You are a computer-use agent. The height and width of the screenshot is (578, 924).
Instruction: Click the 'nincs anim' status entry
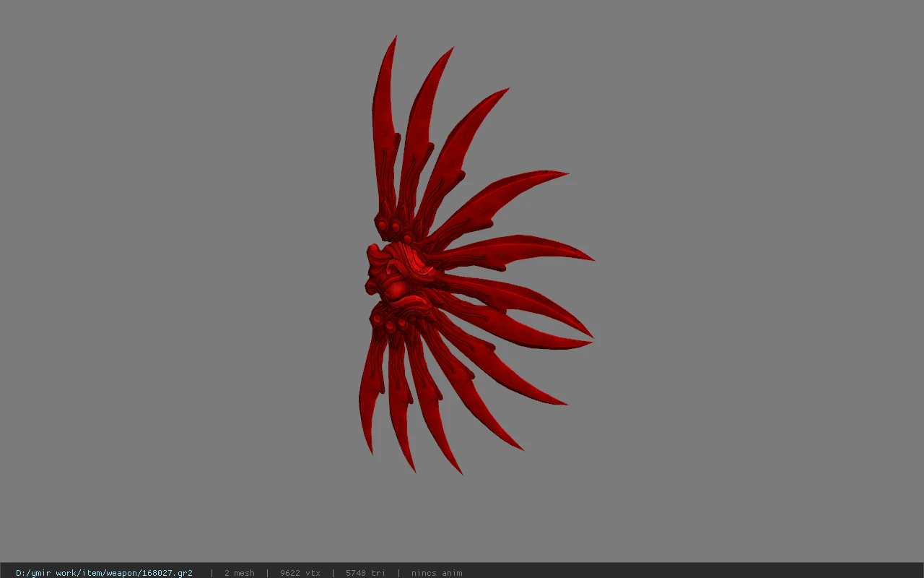(x=437, y=573)
